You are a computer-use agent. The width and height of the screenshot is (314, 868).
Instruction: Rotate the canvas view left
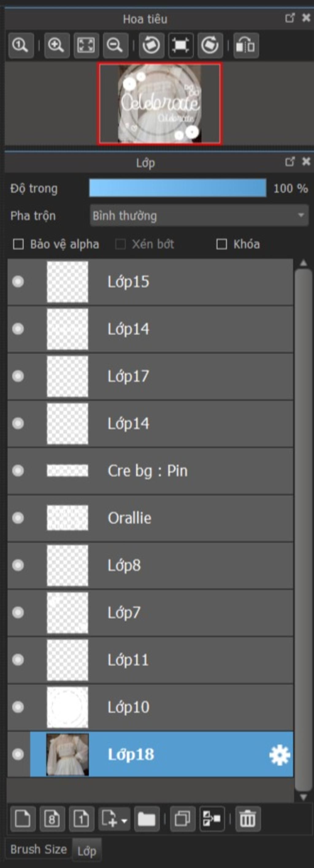[151, 45]
